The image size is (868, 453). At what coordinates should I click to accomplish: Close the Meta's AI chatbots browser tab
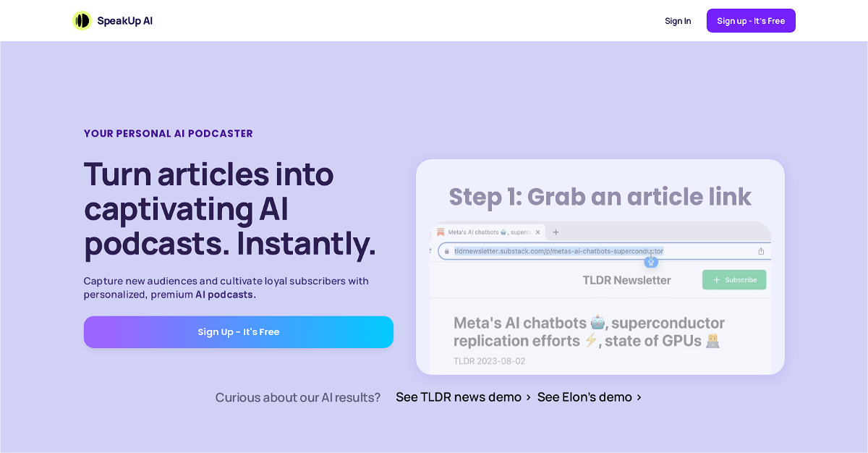537,232
